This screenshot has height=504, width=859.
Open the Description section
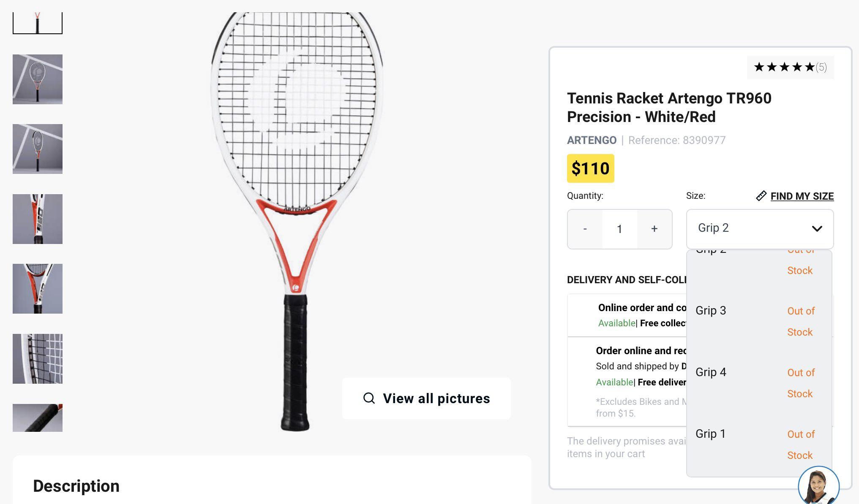[76, 486]
